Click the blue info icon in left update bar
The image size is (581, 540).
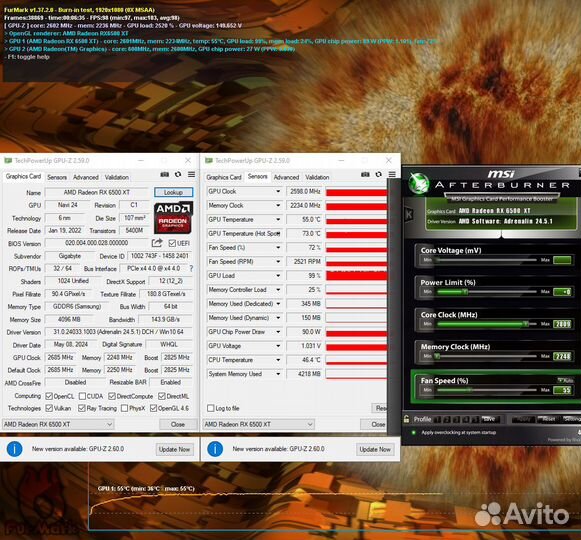(14, 449)
